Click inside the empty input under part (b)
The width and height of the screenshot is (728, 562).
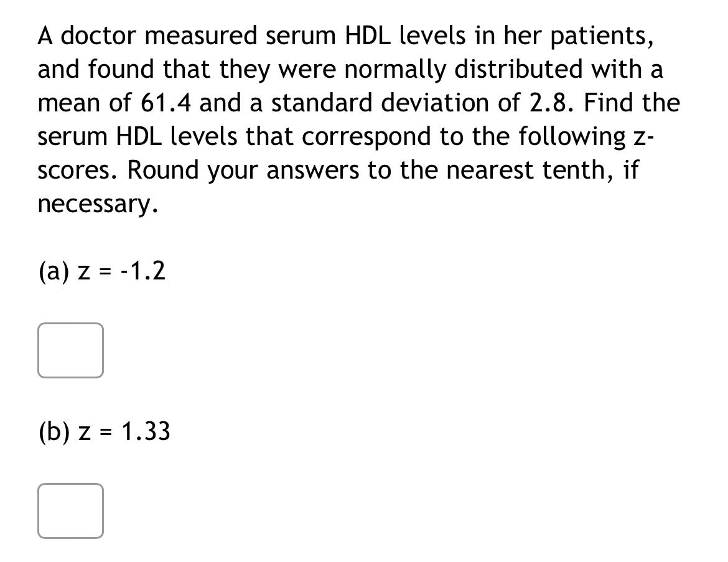point(70,510)
